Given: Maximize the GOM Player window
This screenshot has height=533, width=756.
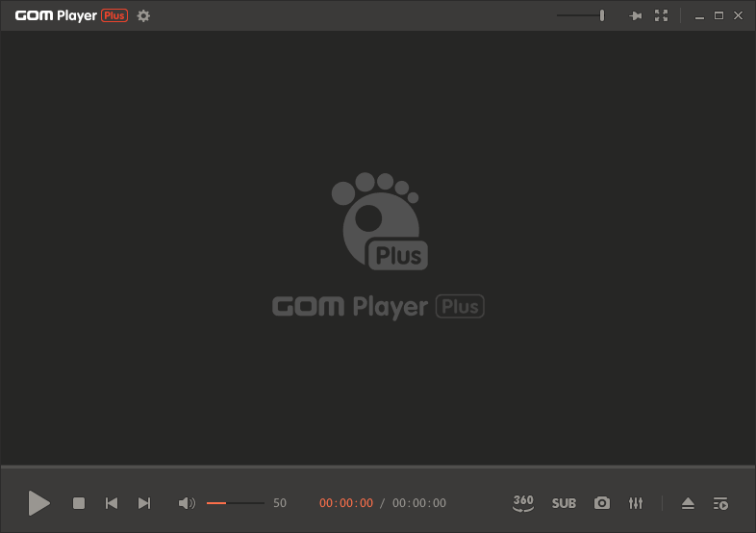Looking at the screenshot, I should coord(718,16).
